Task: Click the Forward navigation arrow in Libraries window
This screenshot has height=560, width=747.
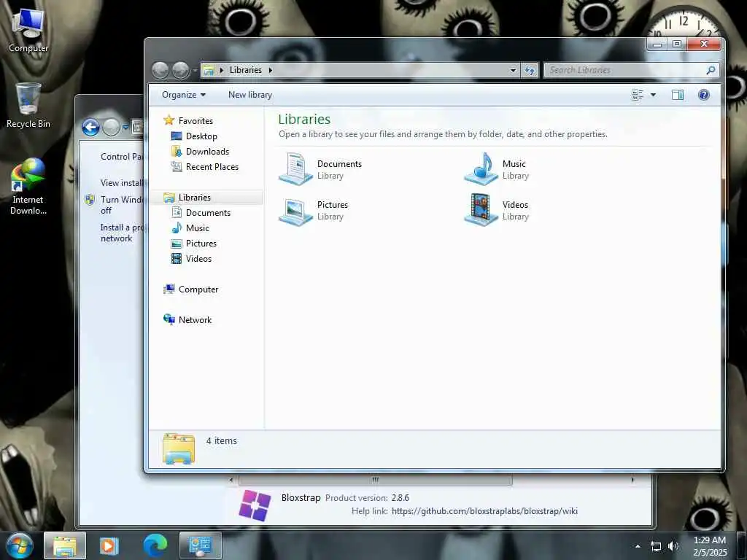Action: [181, 71]
